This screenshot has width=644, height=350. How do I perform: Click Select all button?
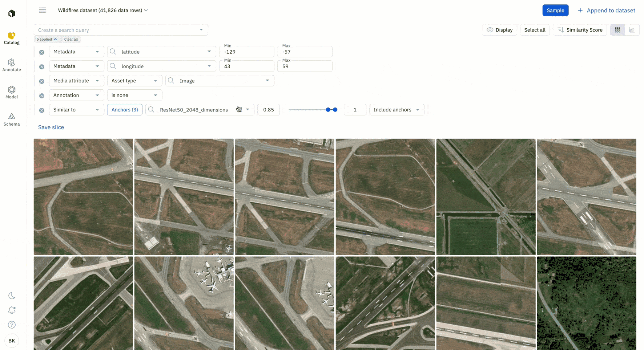coord(535,30)
